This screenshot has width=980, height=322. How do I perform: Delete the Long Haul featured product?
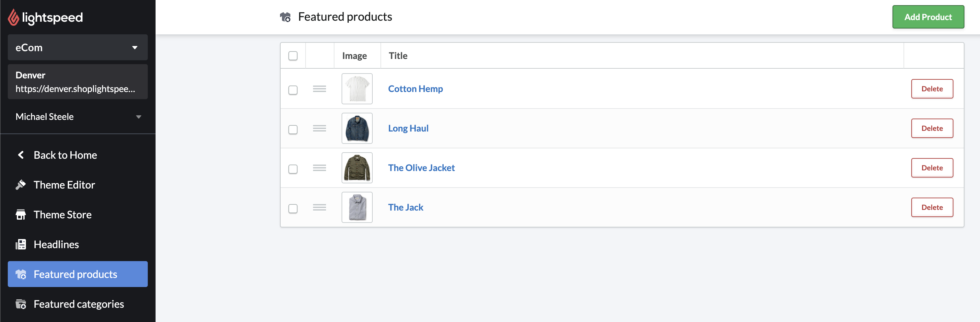[932, 129]
